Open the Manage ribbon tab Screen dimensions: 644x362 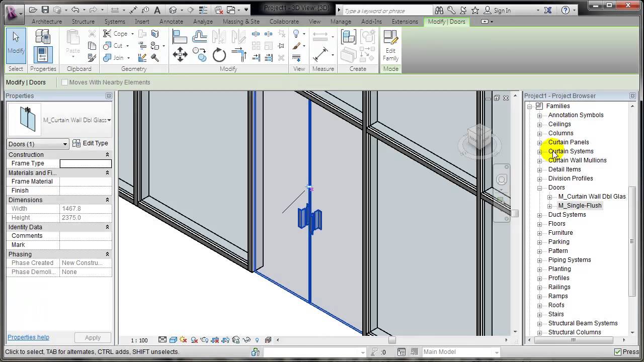pos(341,22)
